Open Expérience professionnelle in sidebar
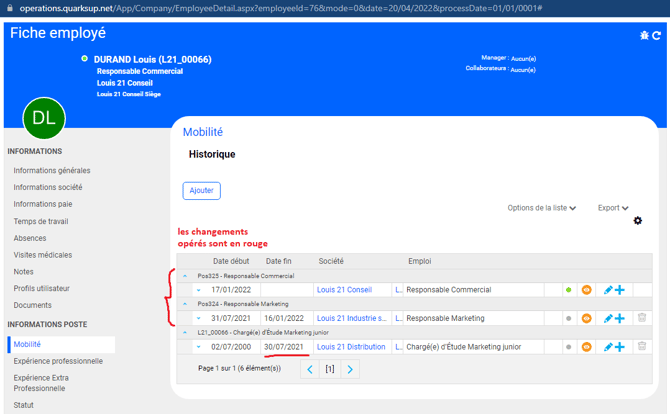This screenshot has height=414, width=670. (x=58, y=361)
